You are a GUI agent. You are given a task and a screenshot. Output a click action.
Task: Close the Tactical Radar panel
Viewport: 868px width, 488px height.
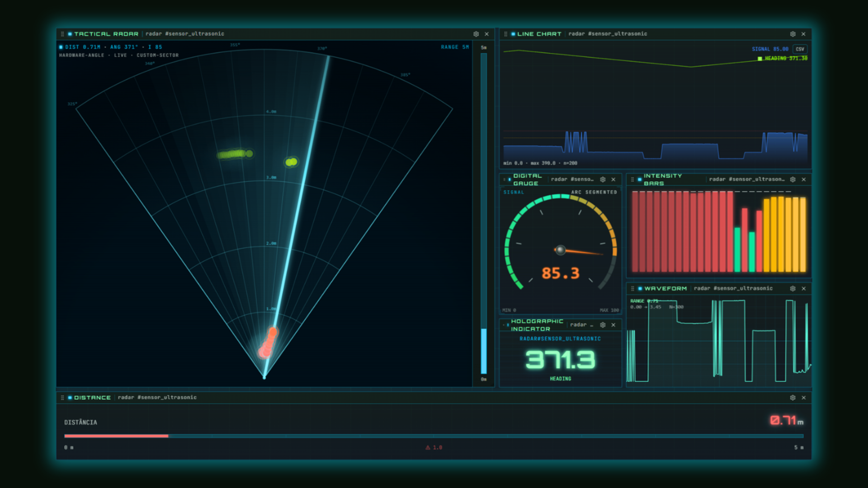(487, 34)
